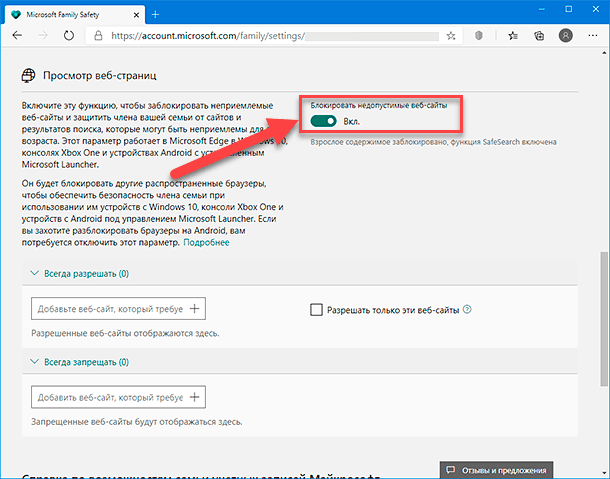
Task: Open the tracking prevention shield icon
Action: pos(479,36)
